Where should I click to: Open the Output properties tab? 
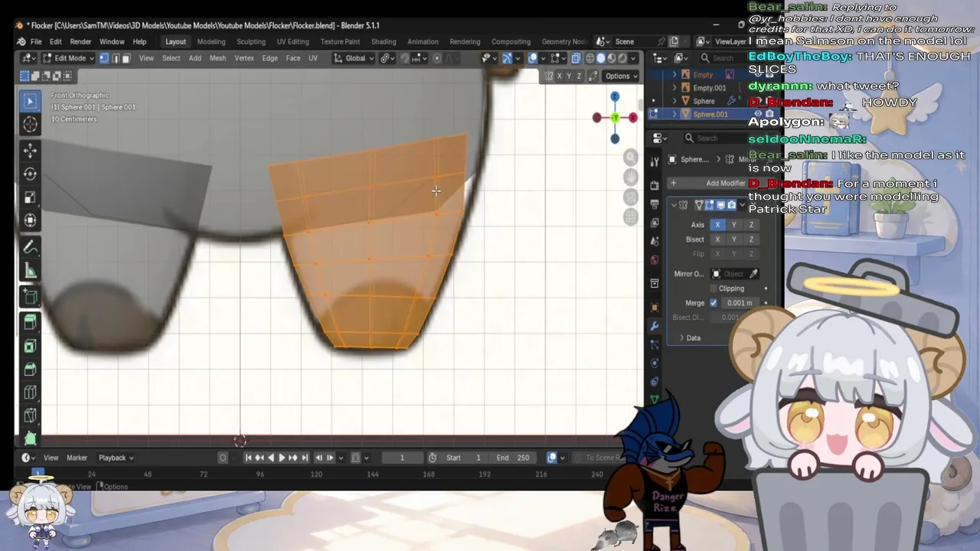(x=655, y=204)
